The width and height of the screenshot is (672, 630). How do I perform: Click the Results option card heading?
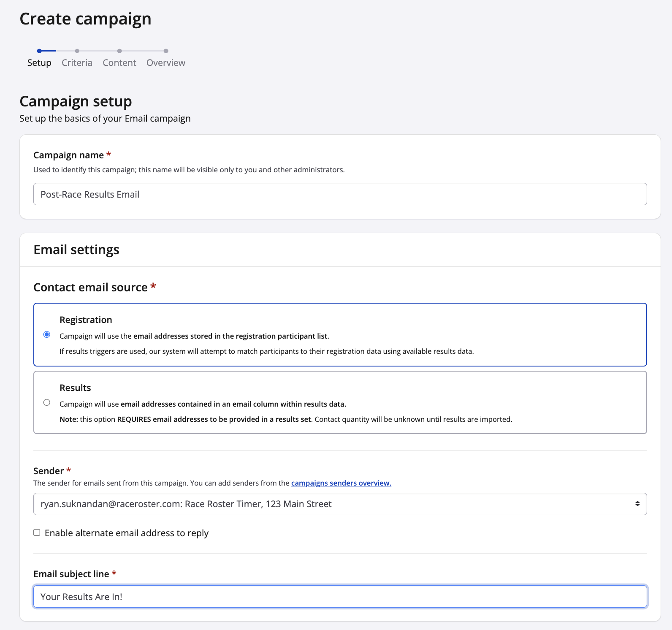coord(75,388)
